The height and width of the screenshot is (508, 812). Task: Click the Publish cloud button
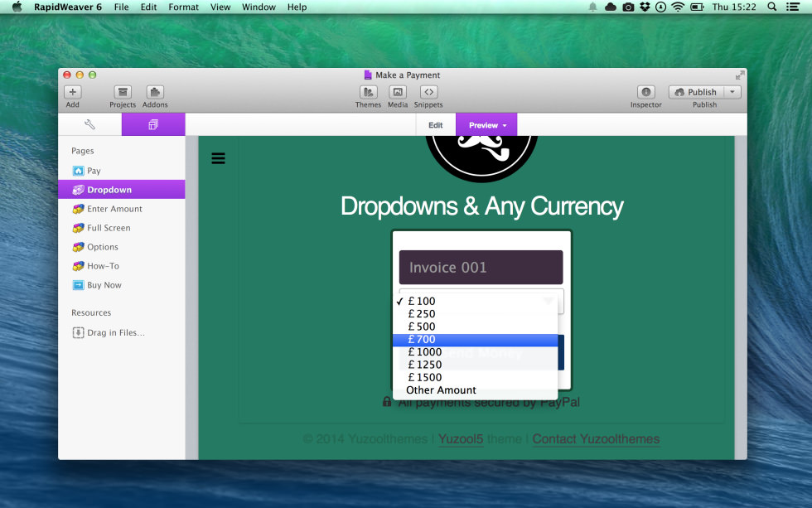pos(696,92)
